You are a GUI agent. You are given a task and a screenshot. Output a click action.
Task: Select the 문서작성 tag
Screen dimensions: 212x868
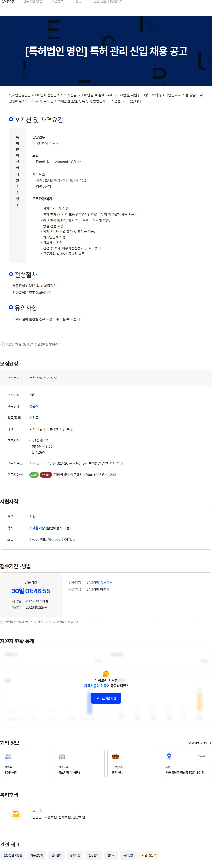pyautogui.click(x=75, y=855)
